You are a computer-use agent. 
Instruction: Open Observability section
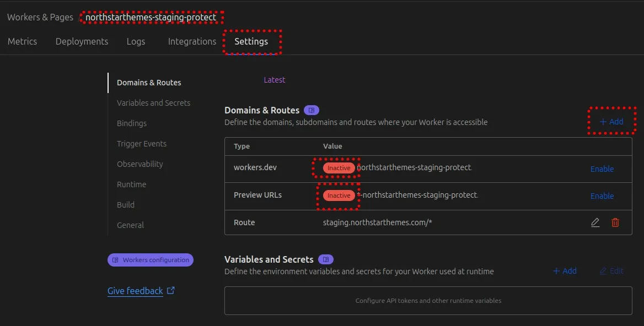(x=139, y=164)
